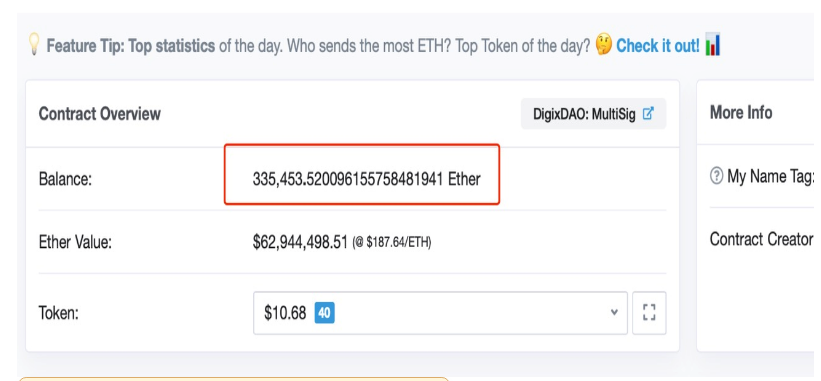The height and width of the screenshot is (381, 821).
Task: Click the $62,944,498.51 Ether Value amount
Action: tap(300, 242)
